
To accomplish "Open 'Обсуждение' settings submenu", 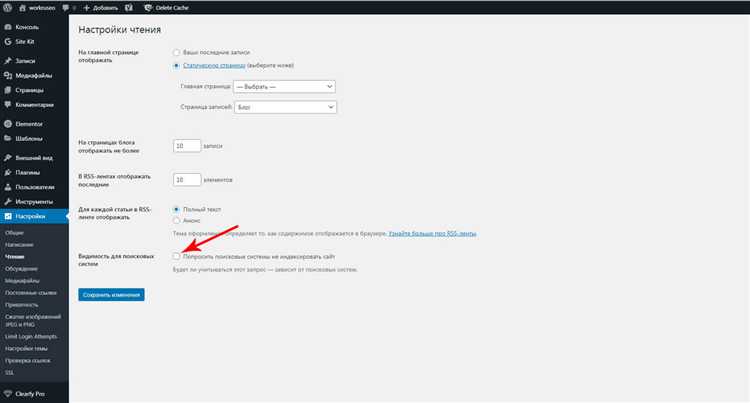I will [x=21, y=269].
